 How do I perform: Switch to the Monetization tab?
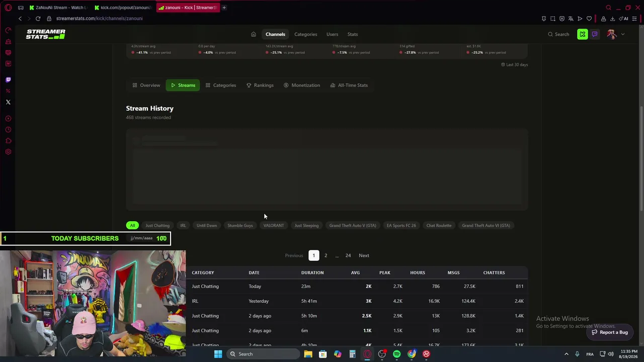point(302,85)
